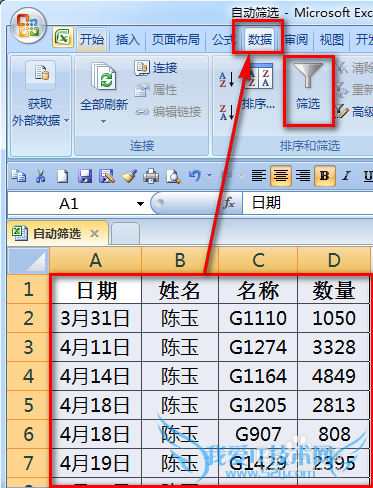Click the Select All corner of the grid
Image resolution: width=373 pixels, height=488 pixels.
point(29,260)
